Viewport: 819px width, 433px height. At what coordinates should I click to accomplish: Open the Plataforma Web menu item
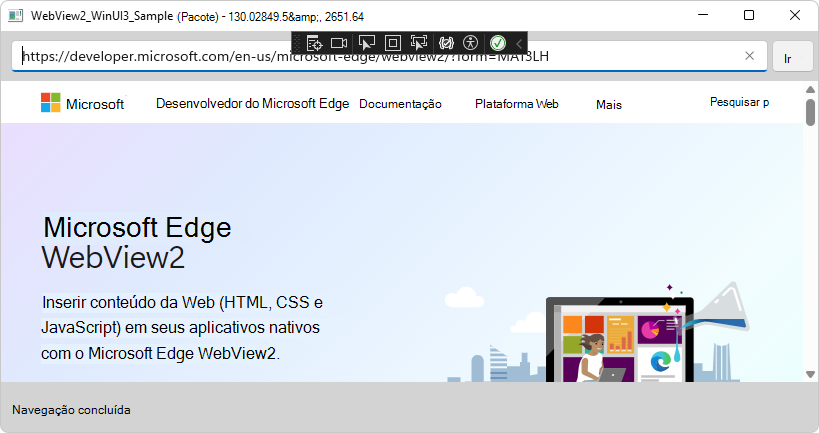[x=517, y=104]
